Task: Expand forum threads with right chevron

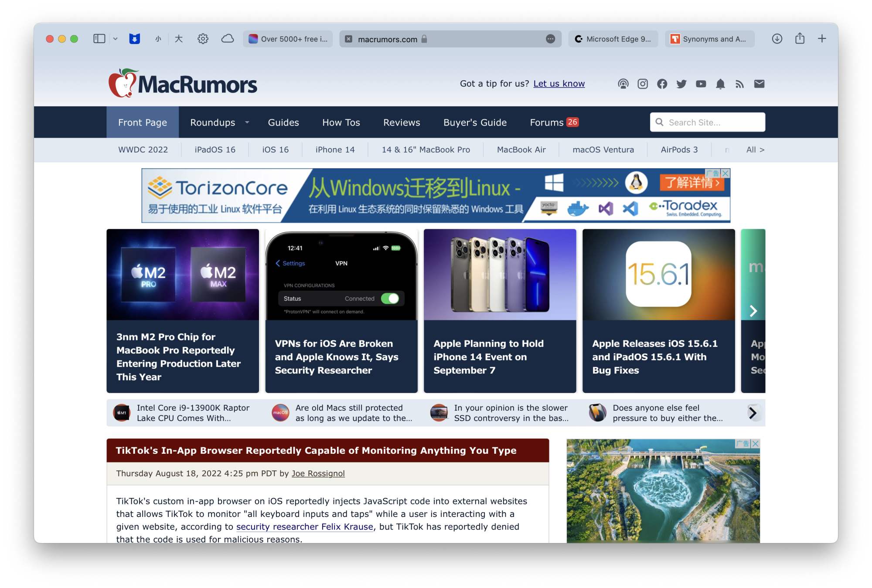Action: click(x=753, y=413)
